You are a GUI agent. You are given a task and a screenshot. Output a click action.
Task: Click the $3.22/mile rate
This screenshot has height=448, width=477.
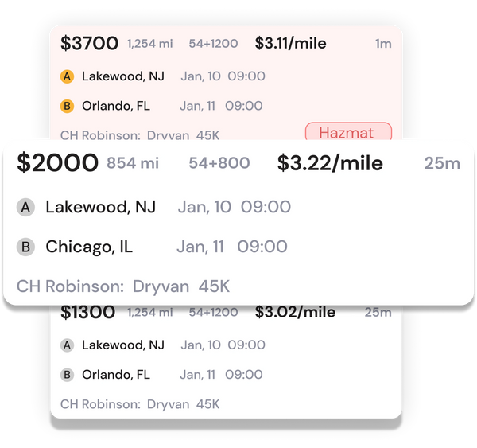(x=330, y=164)
